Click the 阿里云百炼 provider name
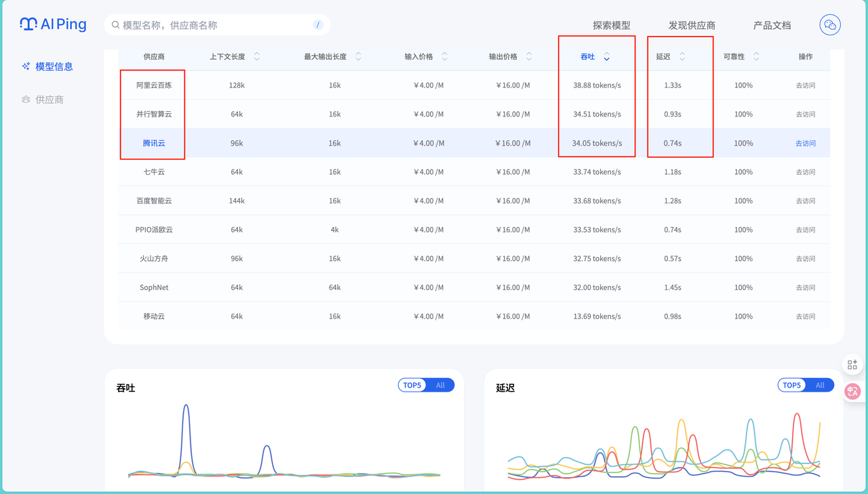Image resolution: width=868 pixels, height=494 pixels. pyautogui.click(x=154, y=85)
